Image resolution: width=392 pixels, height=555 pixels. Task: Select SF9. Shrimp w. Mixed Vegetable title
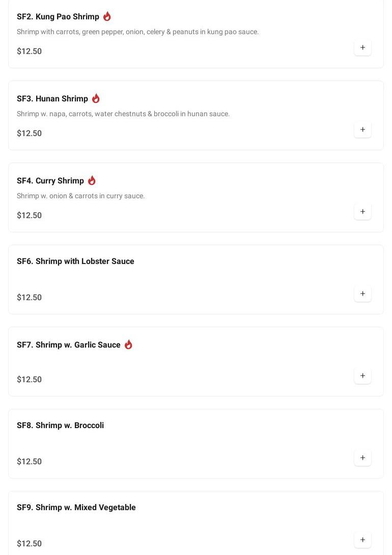[x=76, y=508]
